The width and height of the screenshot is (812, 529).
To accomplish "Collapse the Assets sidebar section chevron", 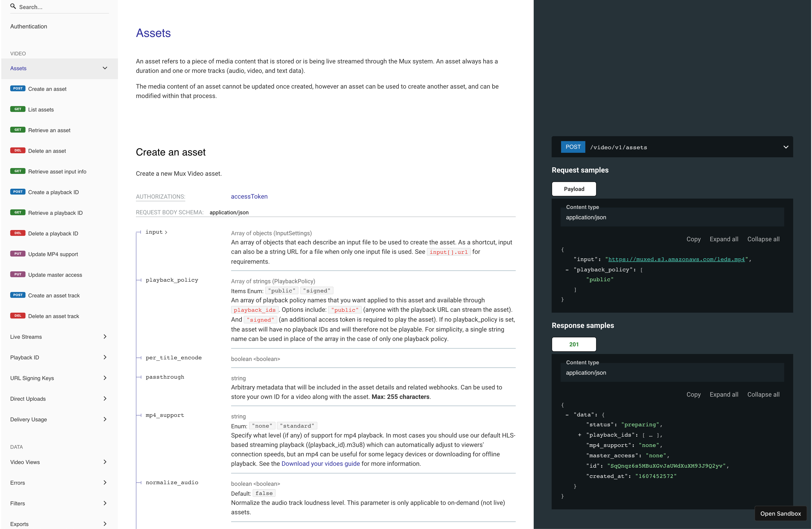I will [105, 68].
